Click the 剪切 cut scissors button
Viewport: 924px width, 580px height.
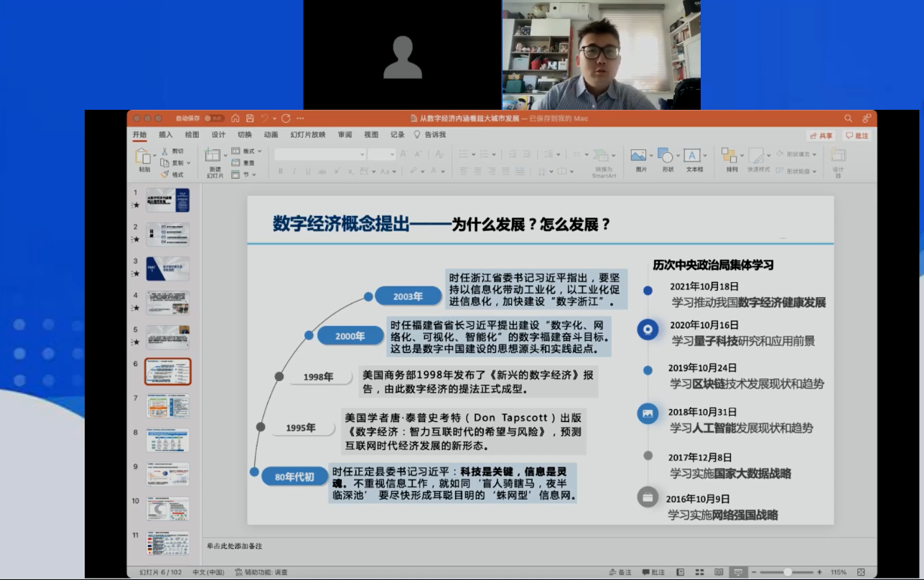(172, 151)
